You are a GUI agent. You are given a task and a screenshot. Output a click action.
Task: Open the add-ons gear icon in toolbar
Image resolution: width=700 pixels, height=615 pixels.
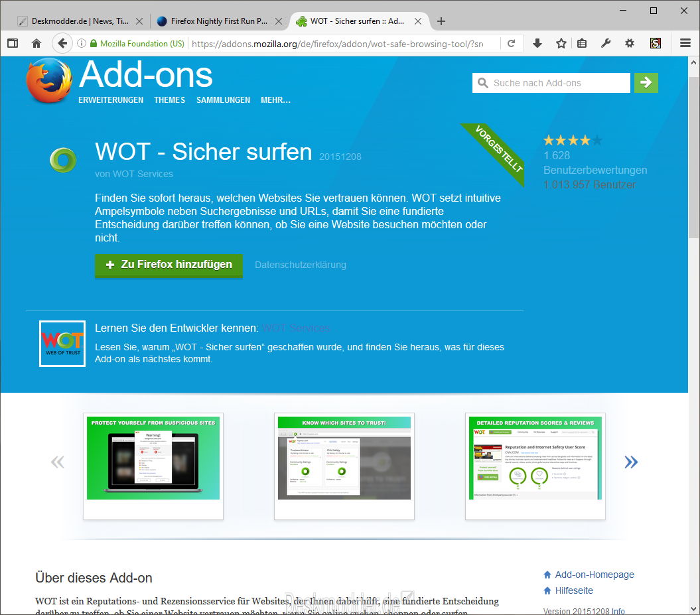tap(630, 43)
